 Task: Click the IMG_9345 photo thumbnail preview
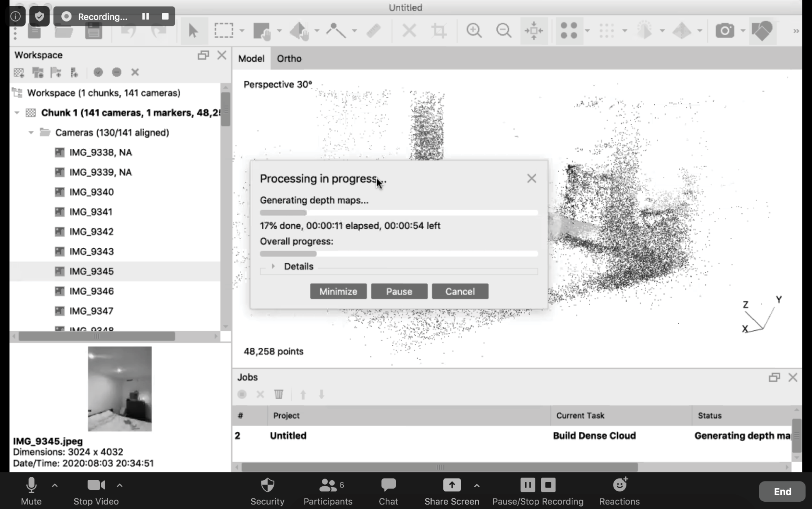pos(120,389)
